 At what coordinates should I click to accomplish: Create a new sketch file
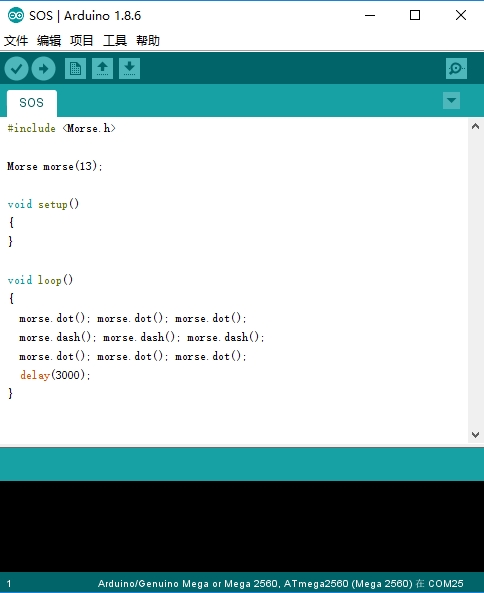coord(75,68)
